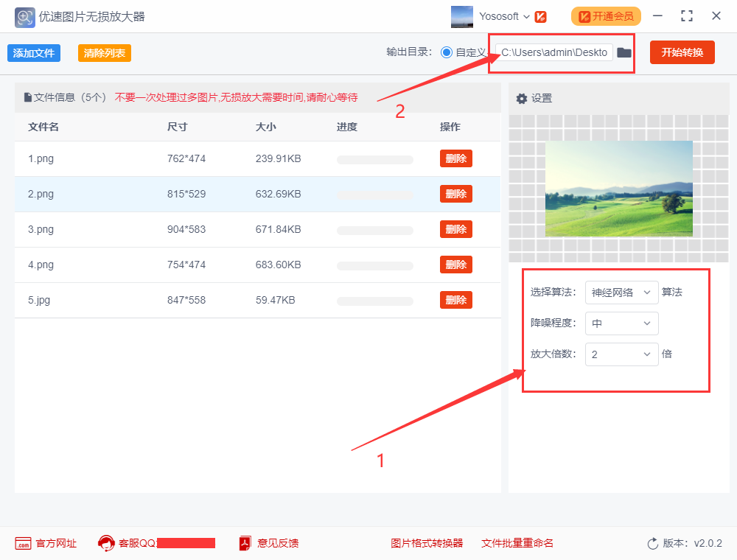Image resolution: width=737 pixels, height=560 pixels.
Task: Click the output directory path field
Action: tap(554, 52)
